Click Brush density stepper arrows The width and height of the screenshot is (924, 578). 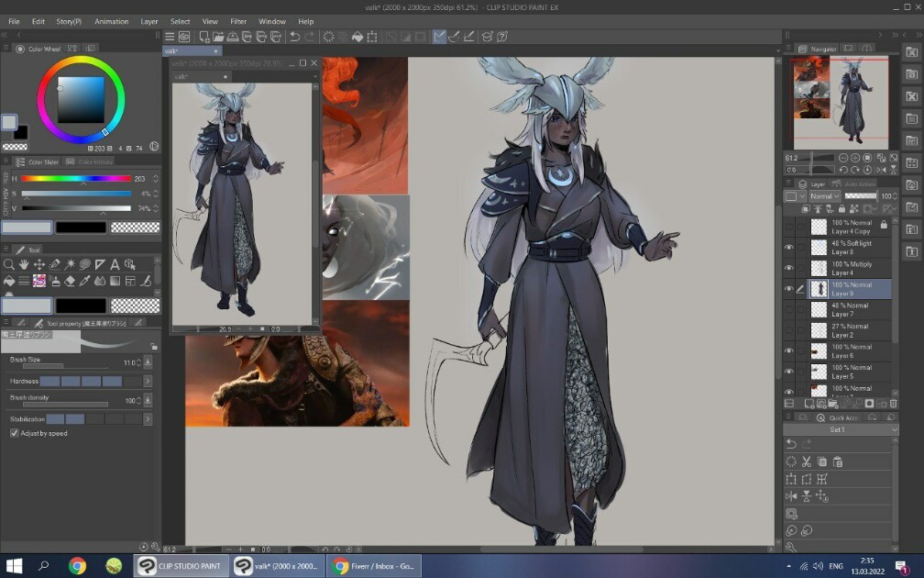(138, 400)
